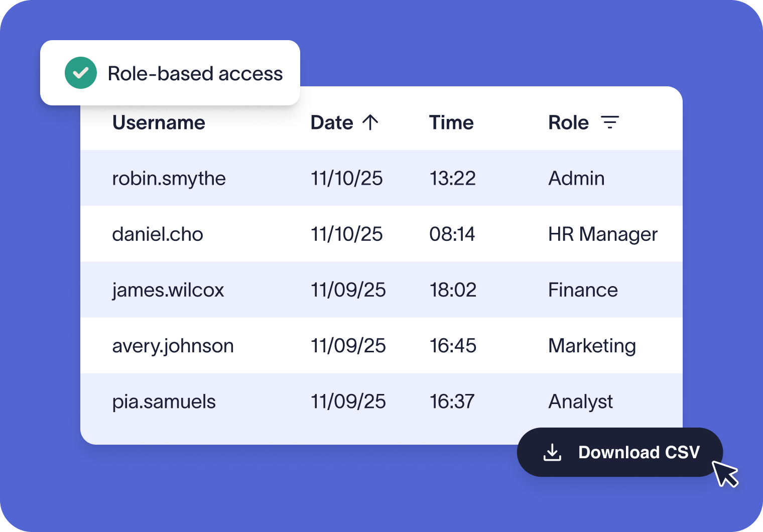Click the james.wilcox username
The image size is (763, 532).
pos(168,290)
